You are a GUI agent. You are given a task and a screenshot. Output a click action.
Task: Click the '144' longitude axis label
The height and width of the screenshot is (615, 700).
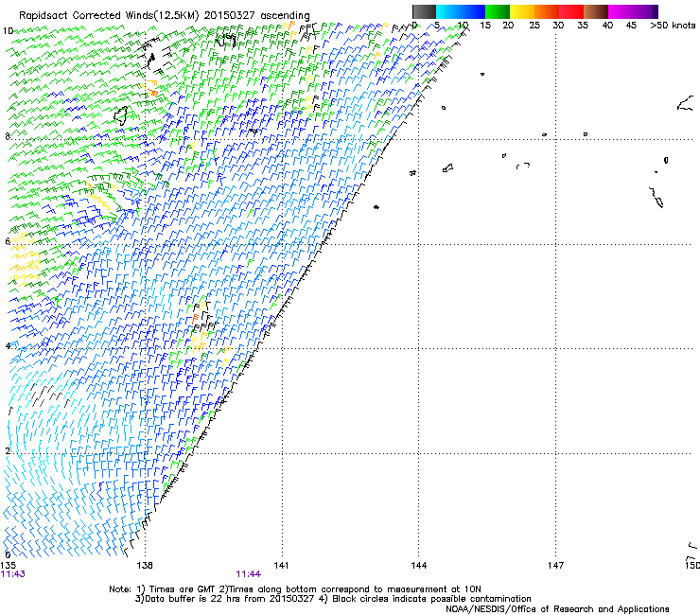(x=418, y=566)
